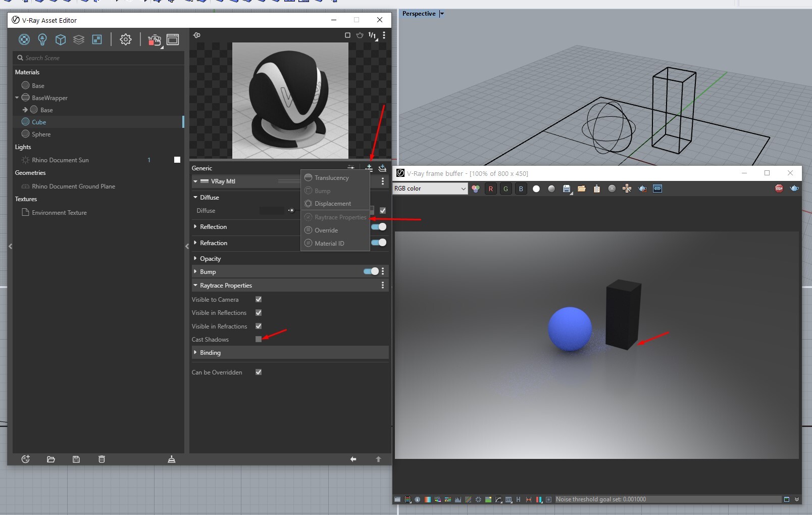Screen dimensions: 812x515
Task: Check Cast Shadows checkbox
Action: 259,339
